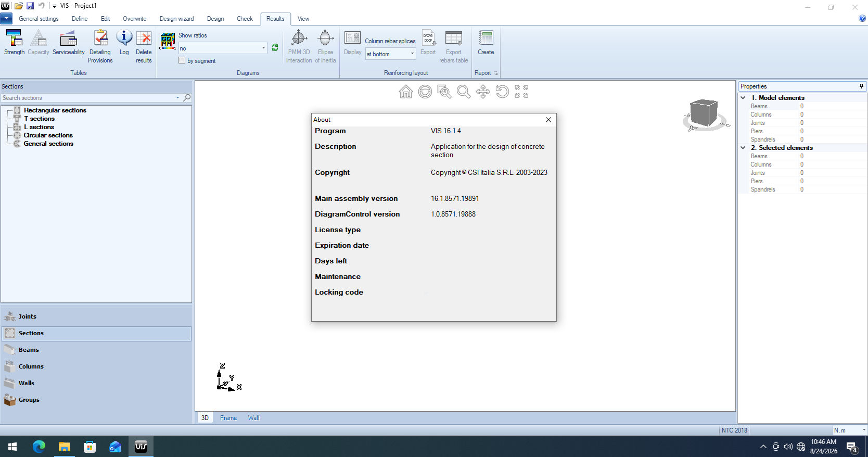Open the Joints panel
Screen dimensions: 868x457
(96, 316)
